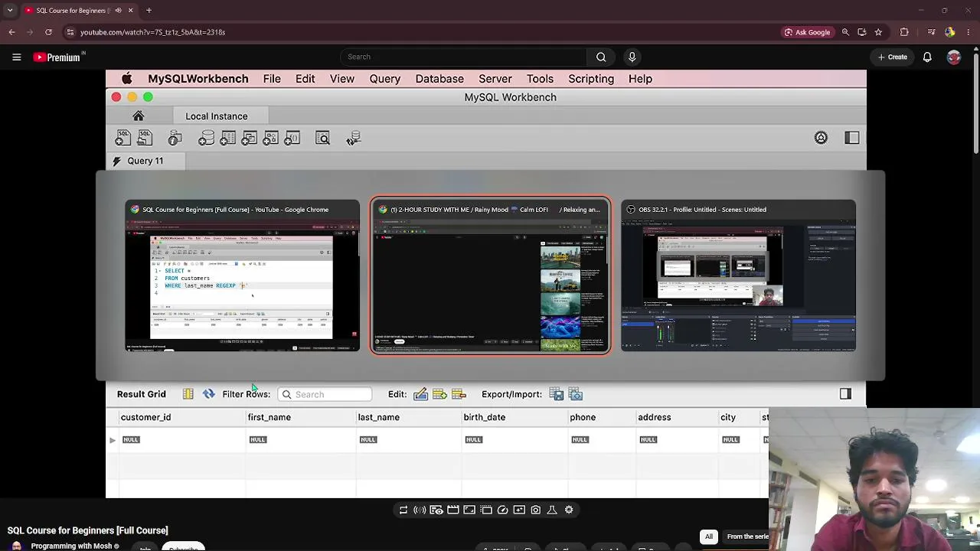Open the object inspector toolbar icon
The image size is (980, 551).
coord(175,138)
